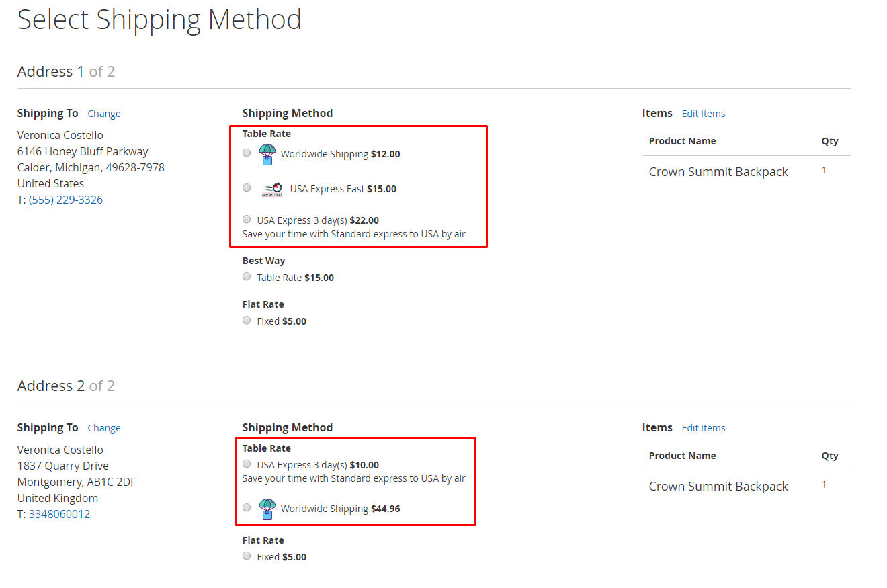Click parachute icon beside Worldwide Shipping $12.00

[267, 155]
